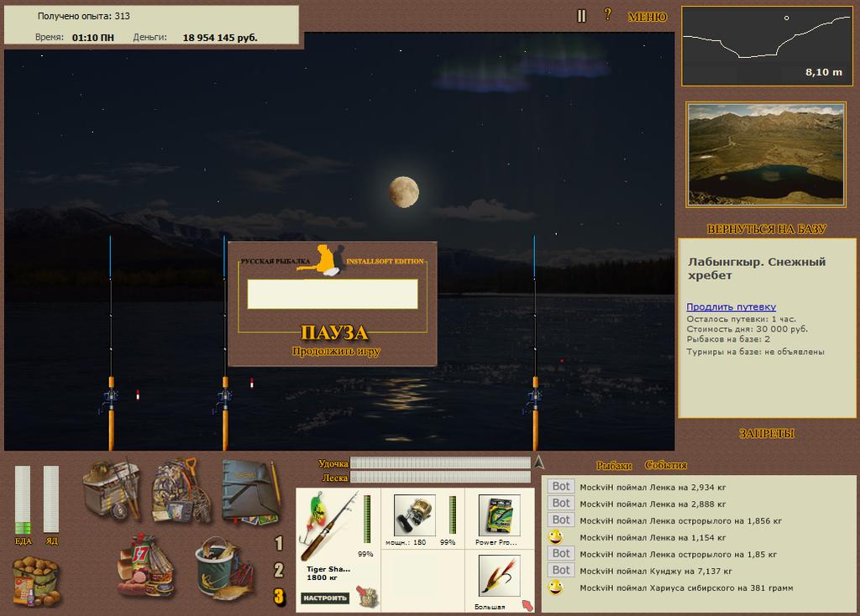Click the ЕДА level bar
Screen dimensions: 860x616
[23, 499]
